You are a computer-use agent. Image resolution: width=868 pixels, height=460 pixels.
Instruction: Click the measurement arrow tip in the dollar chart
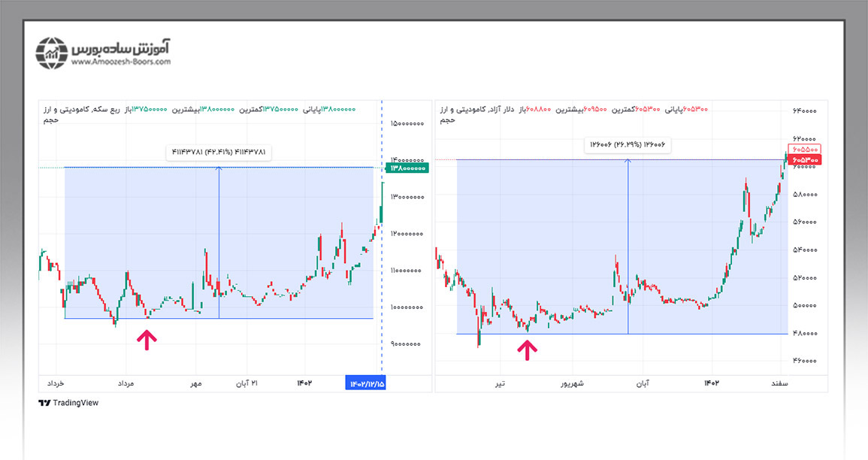(x=628, y=162)
